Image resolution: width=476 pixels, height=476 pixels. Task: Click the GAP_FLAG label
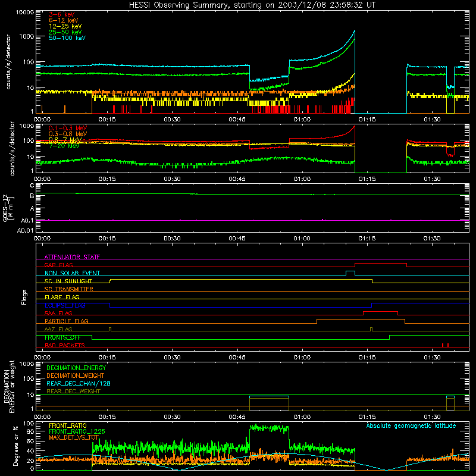pyautogui.click(x=58, y=265)
